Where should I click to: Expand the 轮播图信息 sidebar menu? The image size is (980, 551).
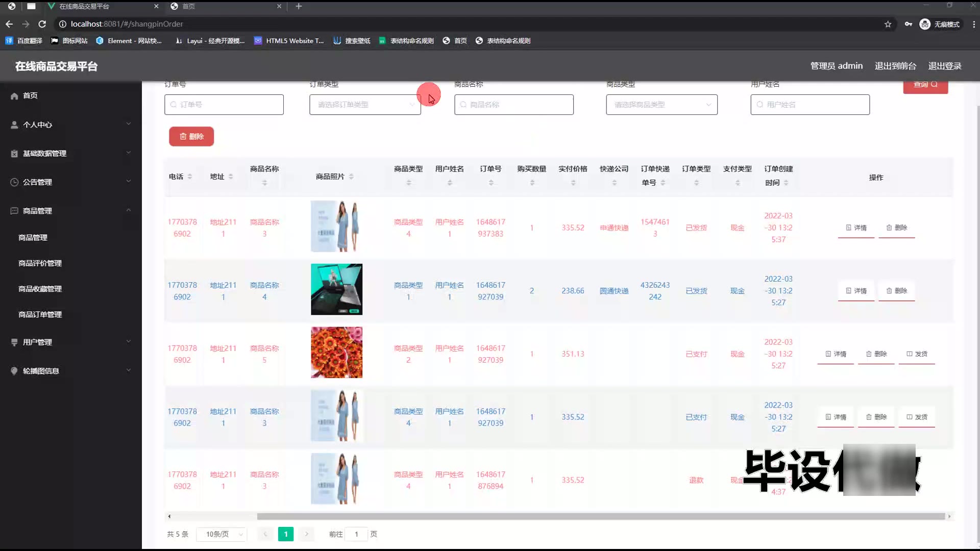[x=71, y=371]
